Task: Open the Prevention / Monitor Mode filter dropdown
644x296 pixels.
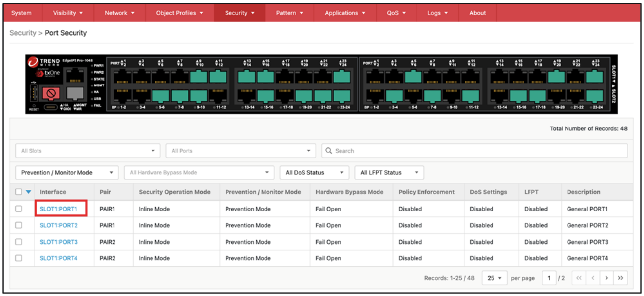Action: click(x=67, y=173)
